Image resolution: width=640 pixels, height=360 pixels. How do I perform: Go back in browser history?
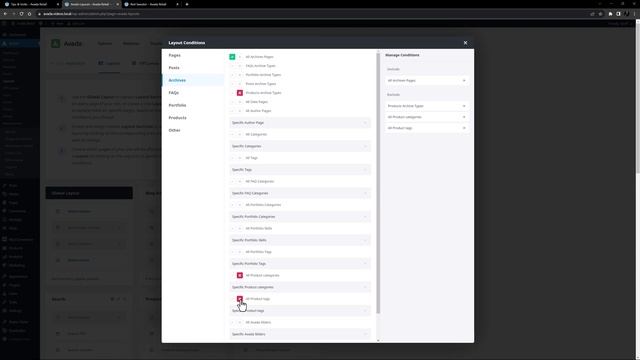[5, 14]
